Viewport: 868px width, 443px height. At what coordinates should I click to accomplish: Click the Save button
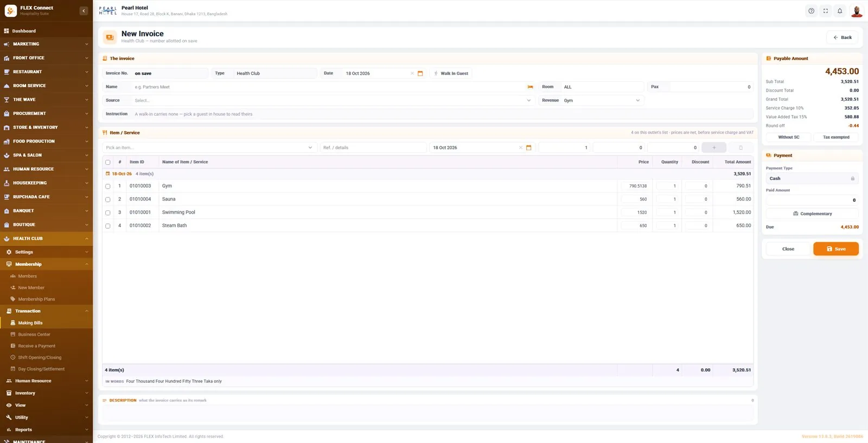[836, 249]
